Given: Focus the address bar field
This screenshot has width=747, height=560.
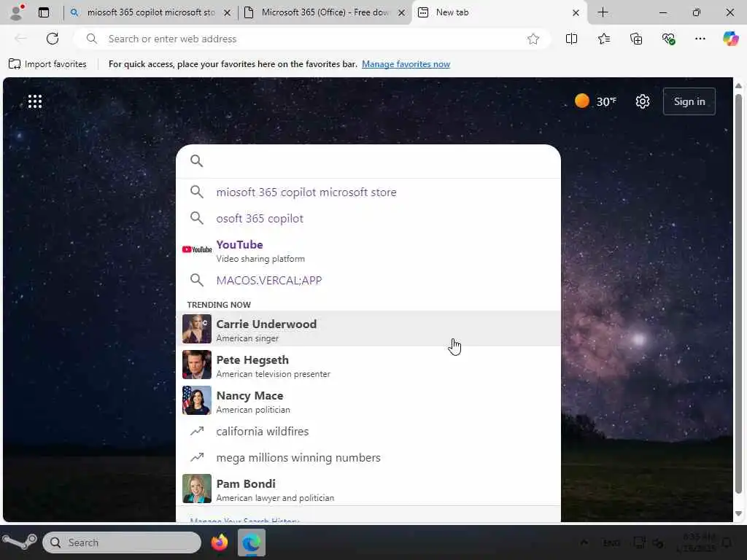Looking at the screenshot, I should (312, 39).
